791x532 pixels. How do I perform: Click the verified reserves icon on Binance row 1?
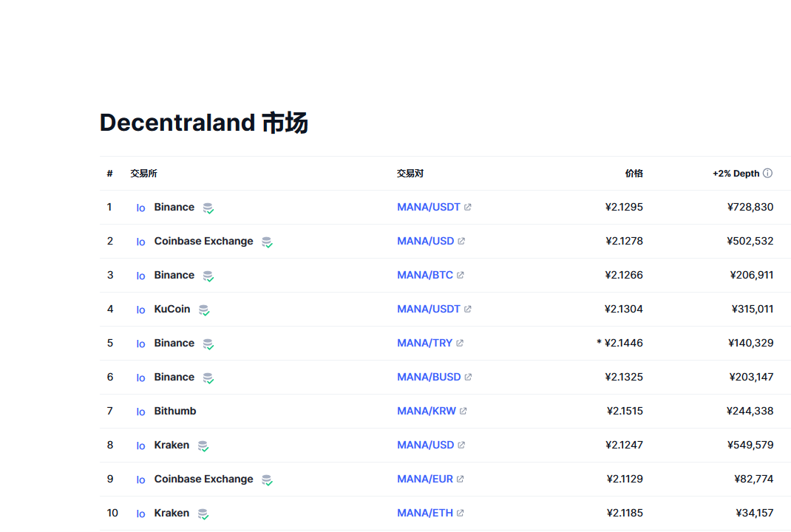click(208, 208)
